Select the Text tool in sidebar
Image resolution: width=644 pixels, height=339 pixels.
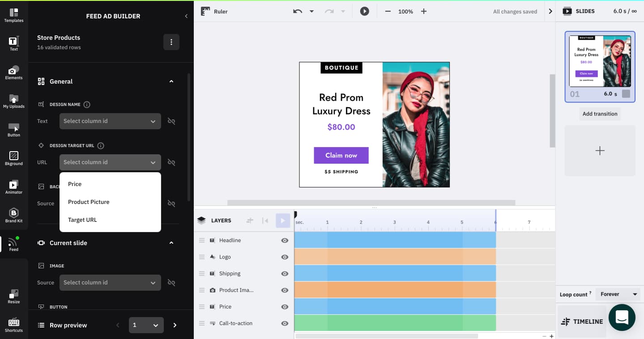click(14, 43)
